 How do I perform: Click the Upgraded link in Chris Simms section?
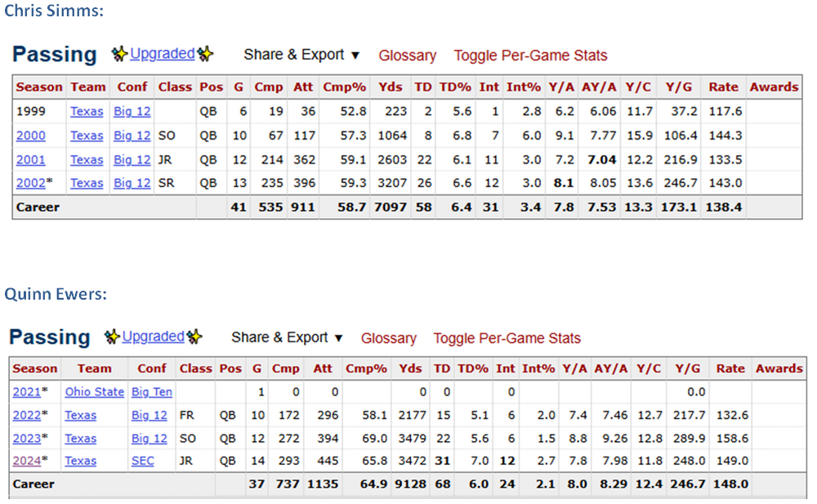(x=162, y=54)
